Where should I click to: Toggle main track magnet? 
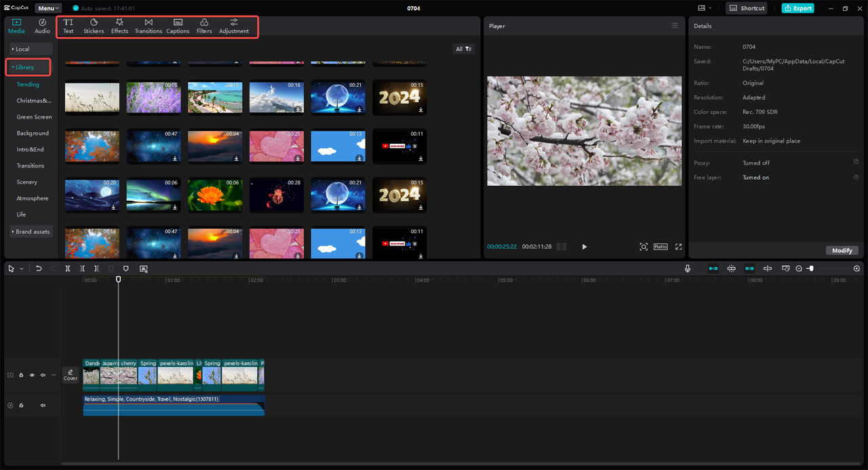[x=713, y=269]
